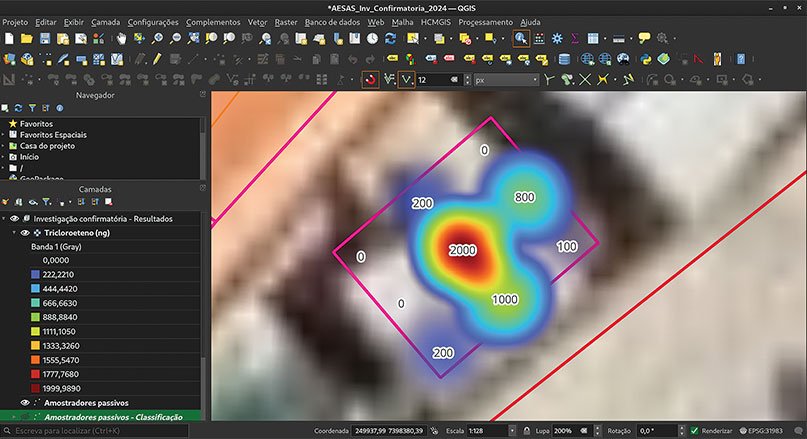Open the attribute table icon

coord(593,38)
